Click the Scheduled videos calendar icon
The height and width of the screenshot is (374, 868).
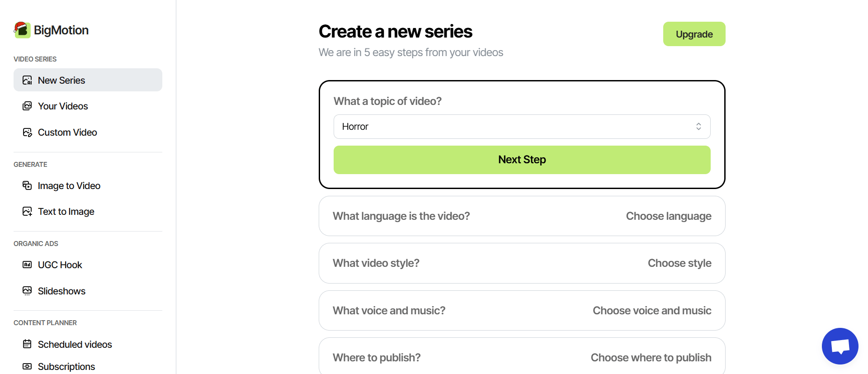point(27,344)
